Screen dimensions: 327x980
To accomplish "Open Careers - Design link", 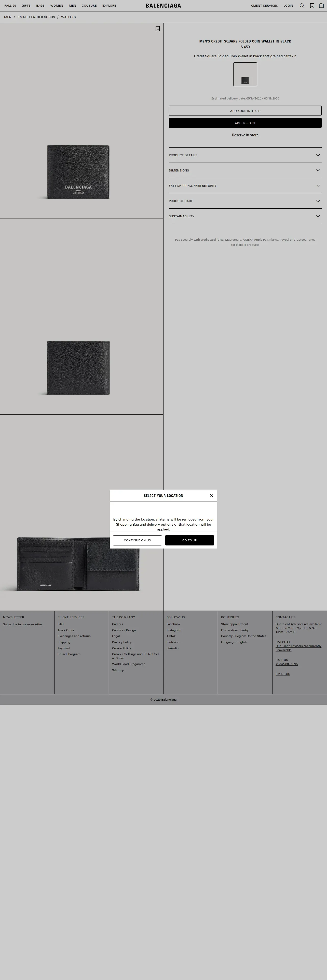I will 124,630.
